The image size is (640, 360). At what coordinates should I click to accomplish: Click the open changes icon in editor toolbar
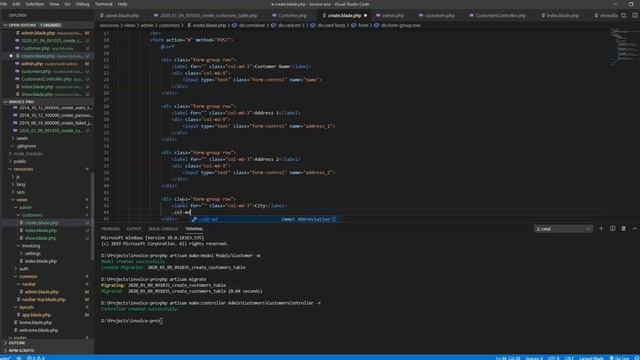[x=624, y=16]
